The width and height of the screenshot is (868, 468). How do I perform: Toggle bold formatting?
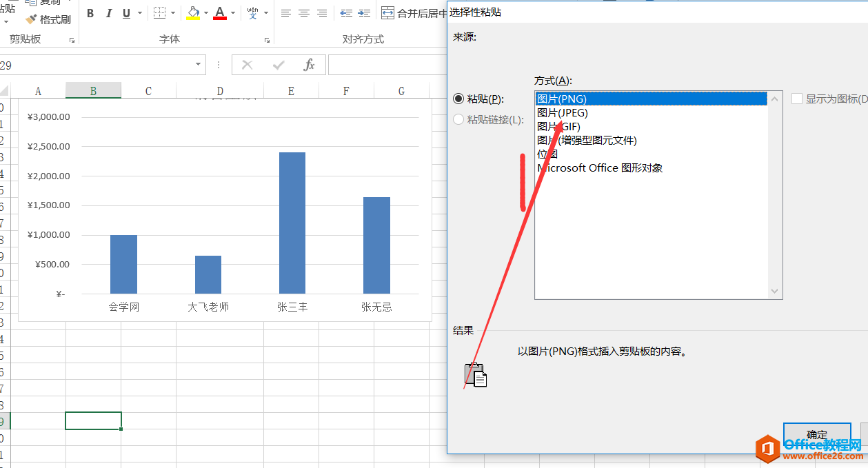[90, 13]
